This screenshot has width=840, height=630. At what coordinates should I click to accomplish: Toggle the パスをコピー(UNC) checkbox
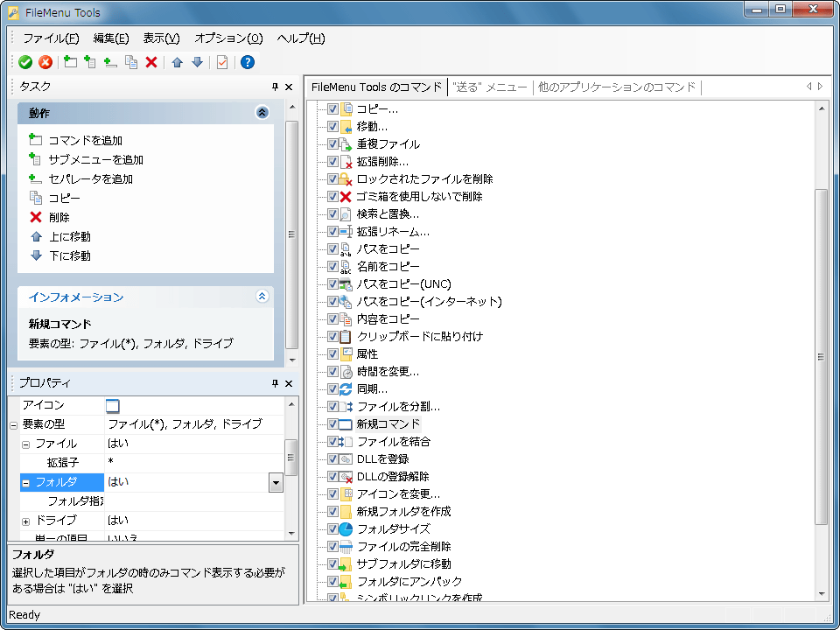(x=332, y=283)
